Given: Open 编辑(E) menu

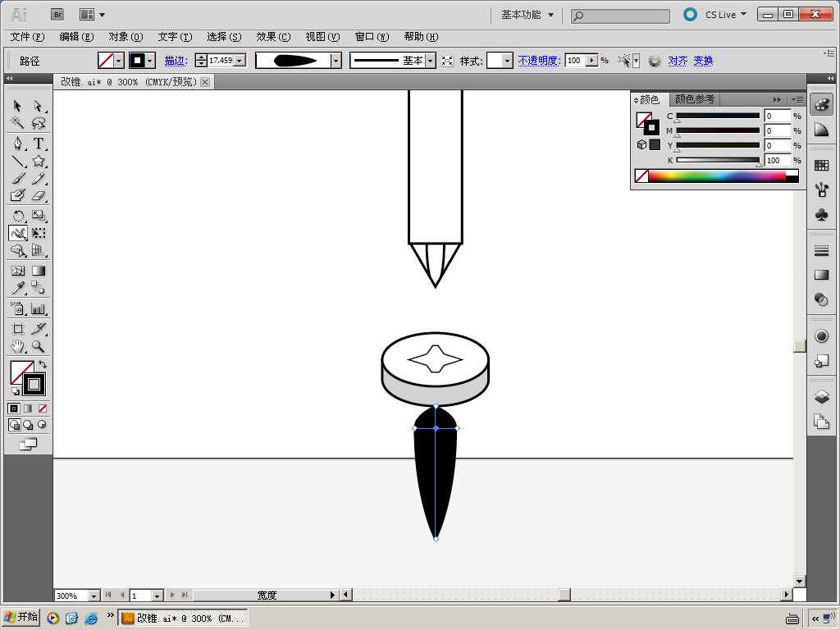Looking at the screenshot, I should 76,36.
